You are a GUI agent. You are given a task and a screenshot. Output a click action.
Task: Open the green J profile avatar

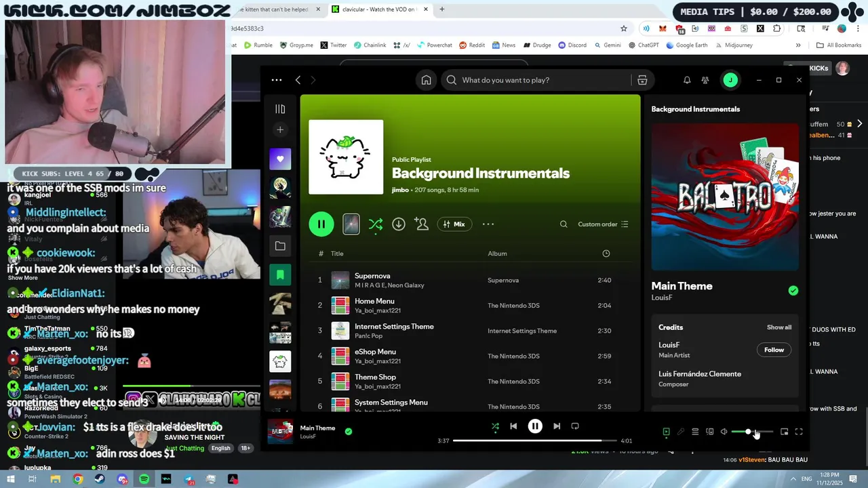click(x=730, y=80)
